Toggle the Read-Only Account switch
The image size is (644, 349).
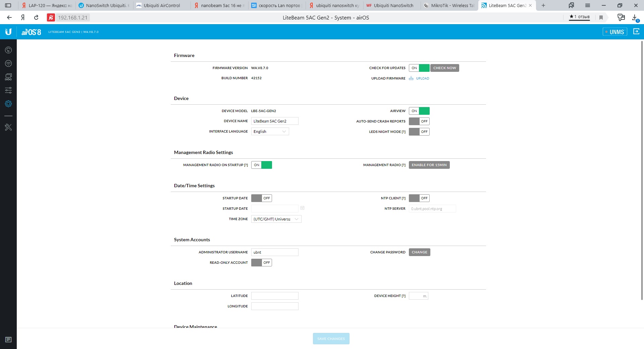click(261, 263)
